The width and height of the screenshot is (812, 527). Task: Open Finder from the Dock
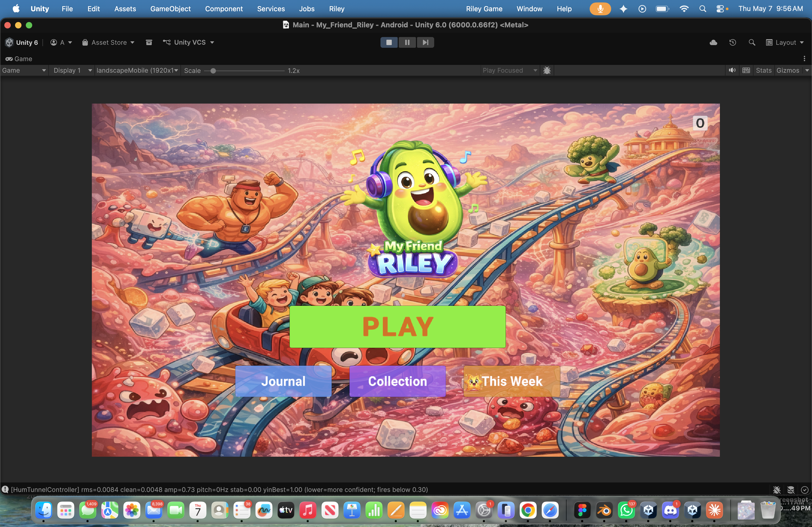(x=44, y=510)
